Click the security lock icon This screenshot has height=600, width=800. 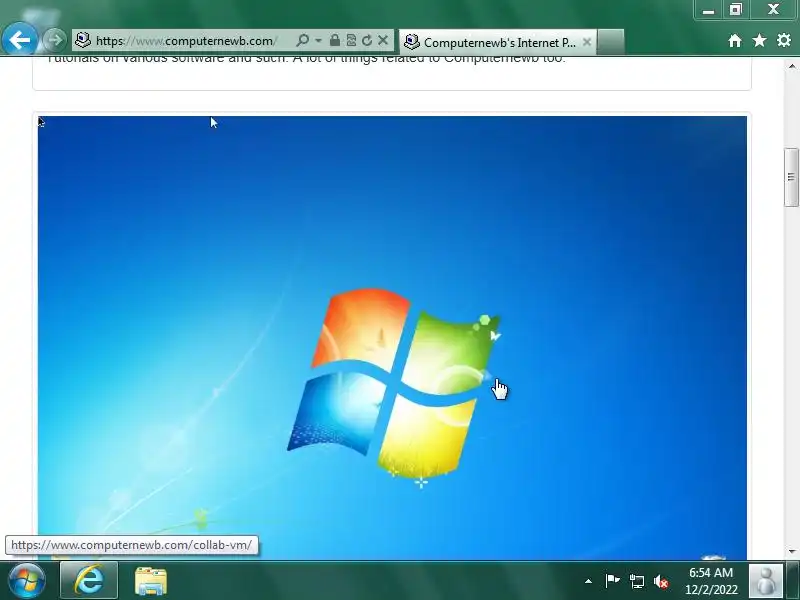click(x=335, y=40)
